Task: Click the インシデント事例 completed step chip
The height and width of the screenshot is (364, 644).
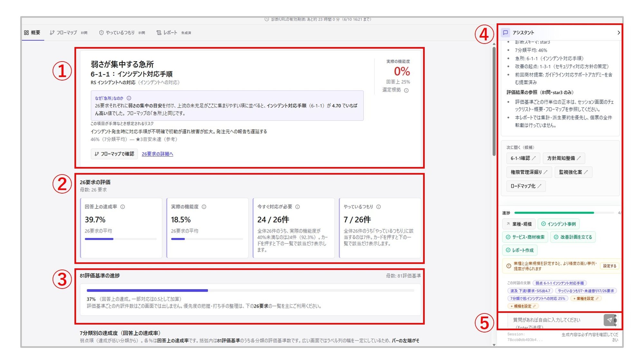Action: (x=558, y=224)
